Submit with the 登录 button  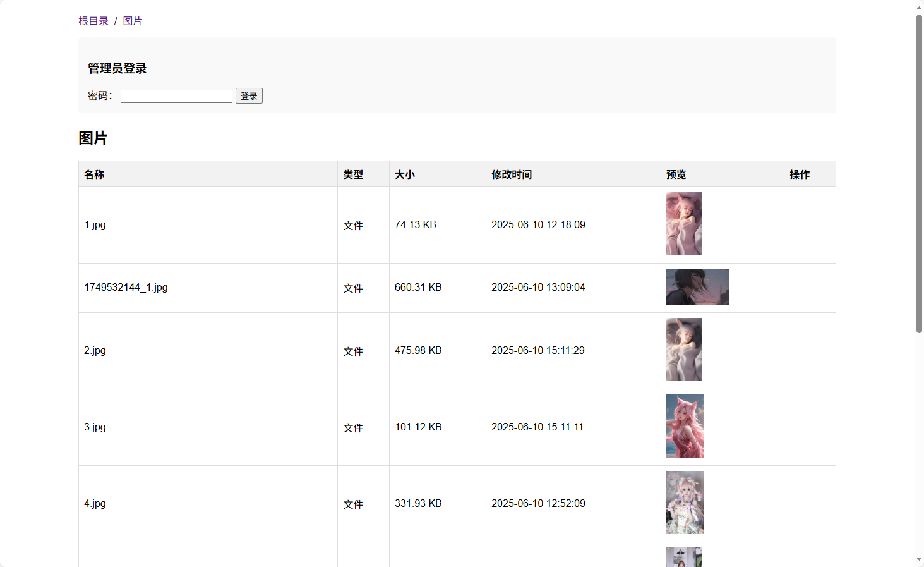(249, 96)
